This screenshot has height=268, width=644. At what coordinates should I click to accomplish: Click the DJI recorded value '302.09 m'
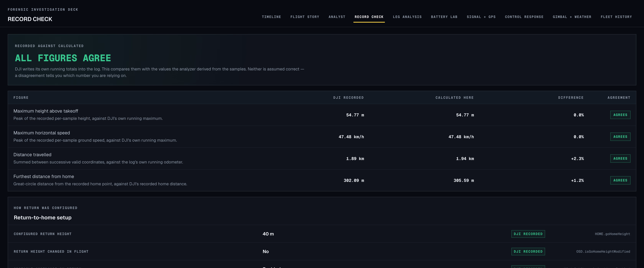pyautogui.click(x=354, y=180)
